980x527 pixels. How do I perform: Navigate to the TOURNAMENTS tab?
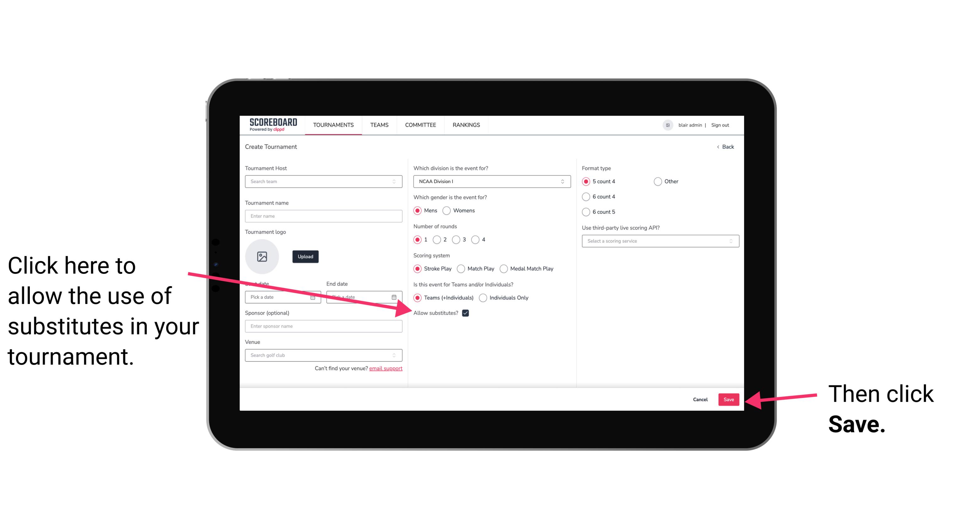[333, 125]
